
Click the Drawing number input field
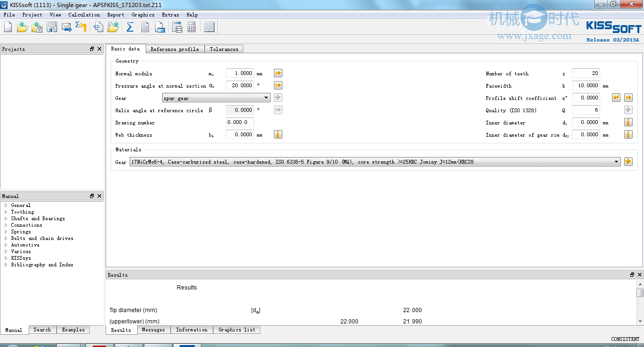pyautogui.click(x=240, y=122)
